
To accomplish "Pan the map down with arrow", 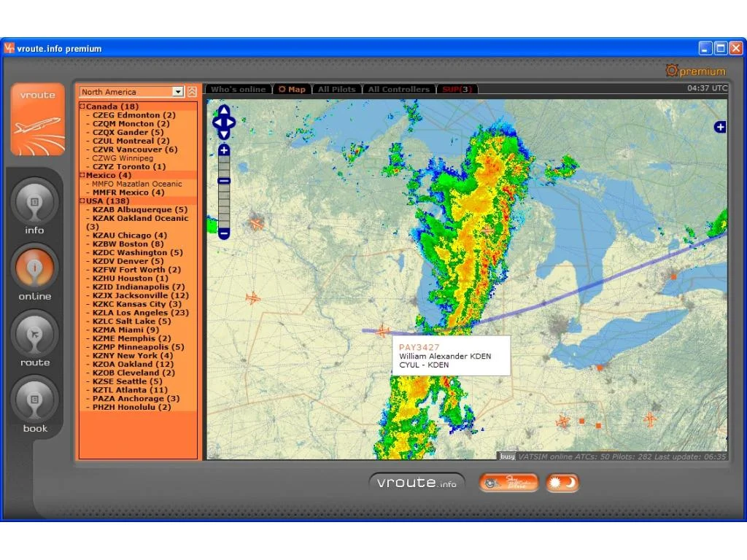I will [x=224, y=134].
